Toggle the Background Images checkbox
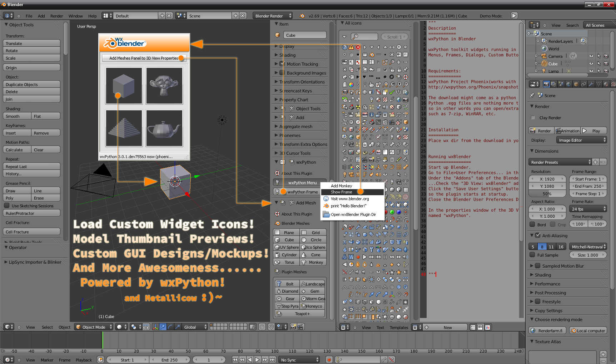 (282, 73)
